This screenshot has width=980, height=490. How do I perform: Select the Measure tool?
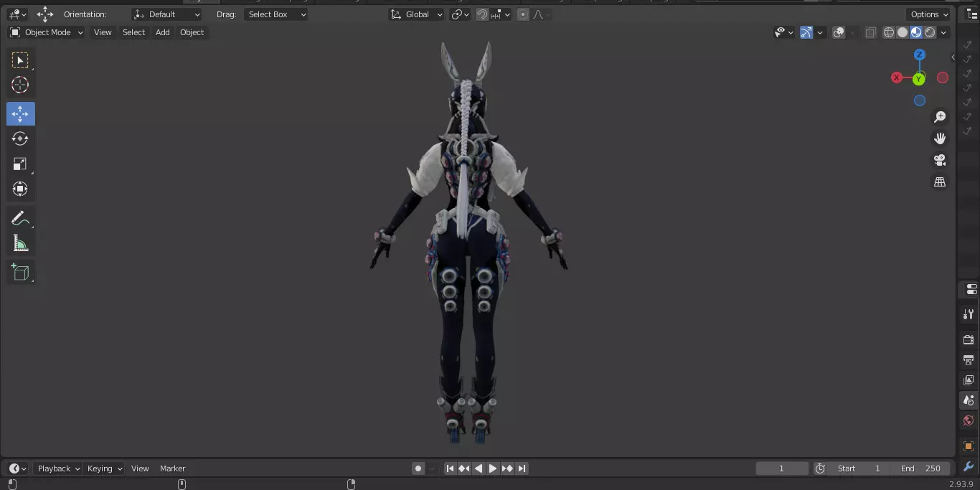coord(20,244)
